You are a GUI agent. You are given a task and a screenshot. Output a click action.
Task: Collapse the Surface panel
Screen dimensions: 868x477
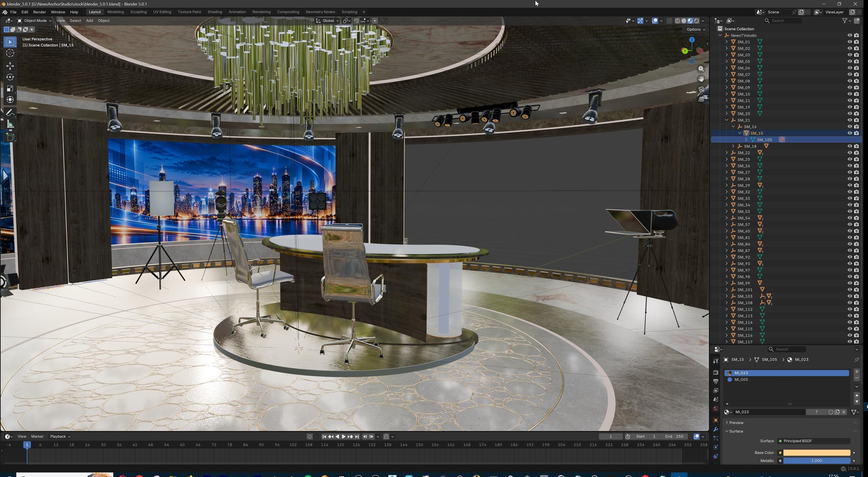pyautogui.click(x=736, y=431)
